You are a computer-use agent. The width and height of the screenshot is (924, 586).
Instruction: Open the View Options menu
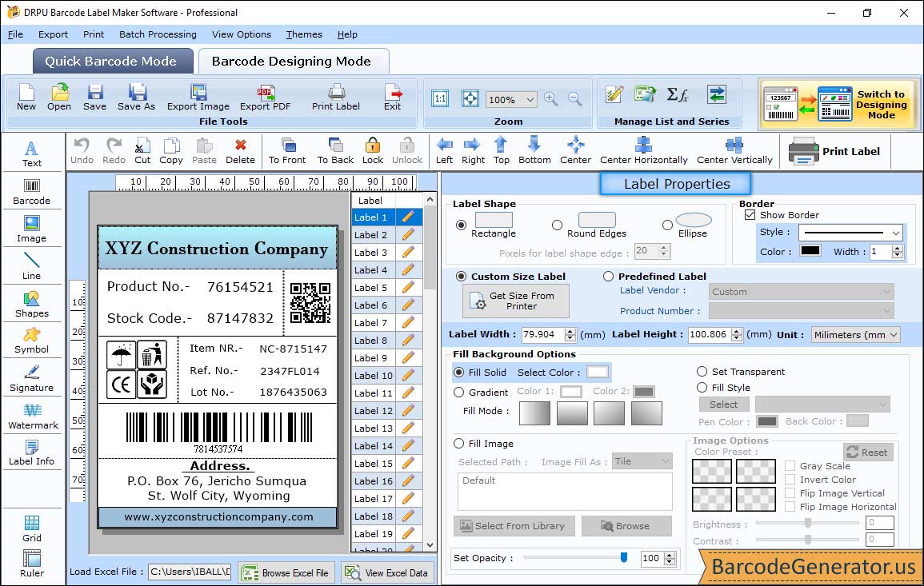point(242,34)
